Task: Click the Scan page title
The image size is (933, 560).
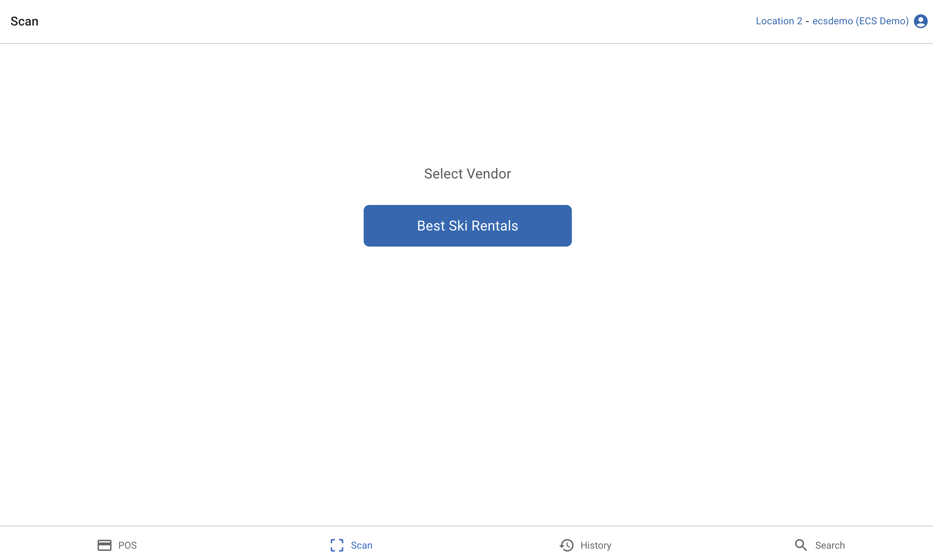Action: coord(25,21)
